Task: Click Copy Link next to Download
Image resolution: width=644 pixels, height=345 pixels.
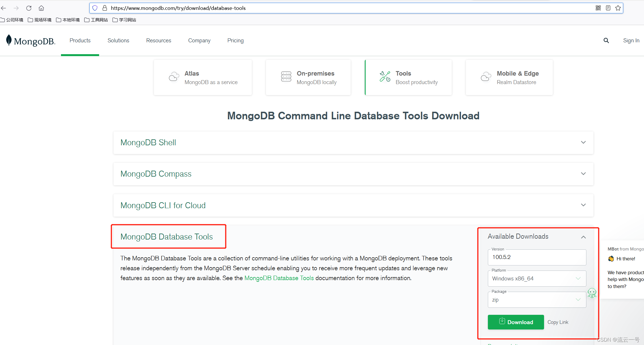Action: click(558, 322)
